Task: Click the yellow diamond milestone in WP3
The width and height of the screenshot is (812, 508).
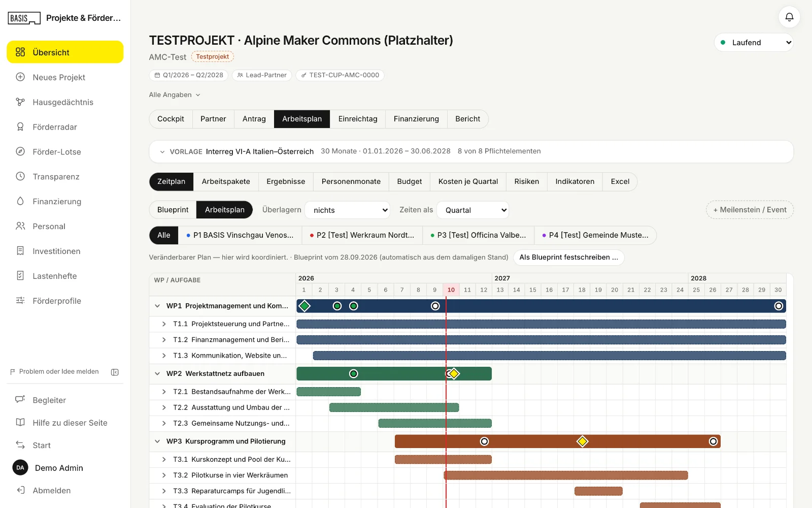Action: coord(583,441)
